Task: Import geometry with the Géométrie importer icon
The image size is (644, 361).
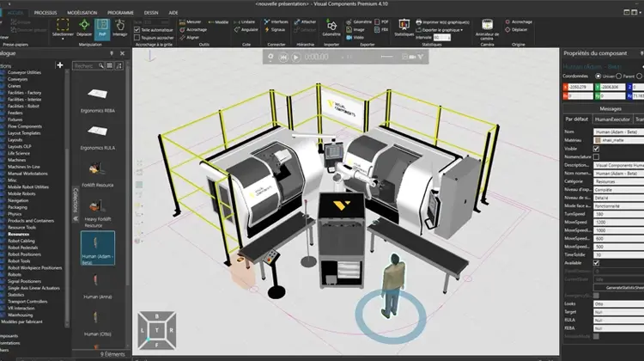Action: [331, 28]
